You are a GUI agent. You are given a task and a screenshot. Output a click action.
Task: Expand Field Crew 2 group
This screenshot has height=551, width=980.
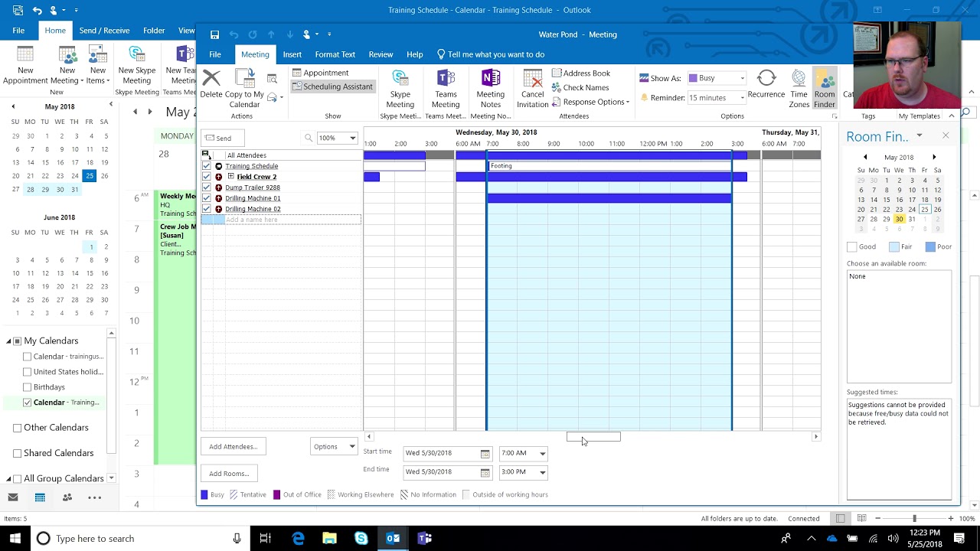(230, 177)
